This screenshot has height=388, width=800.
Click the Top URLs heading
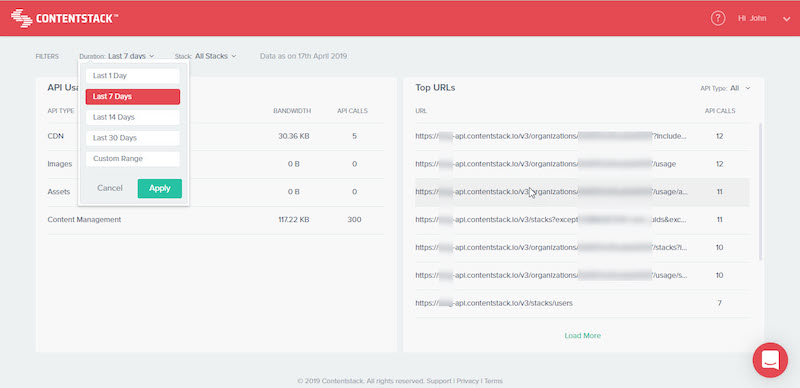(435, 88)
